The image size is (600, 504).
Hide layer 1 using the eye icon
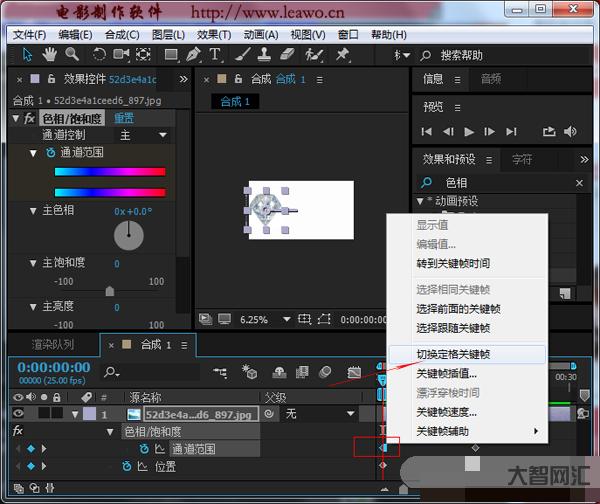point(18,414)
